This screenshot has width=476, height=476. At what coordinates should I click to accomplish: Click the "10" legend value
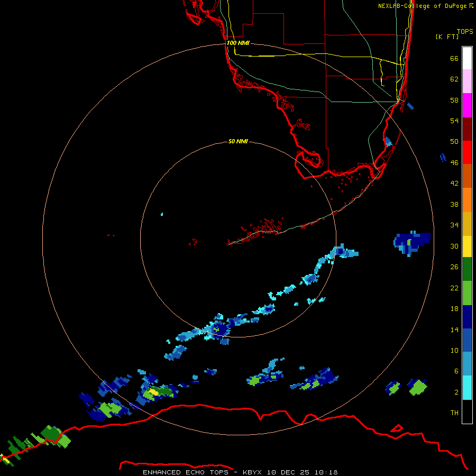coord(454,351)
